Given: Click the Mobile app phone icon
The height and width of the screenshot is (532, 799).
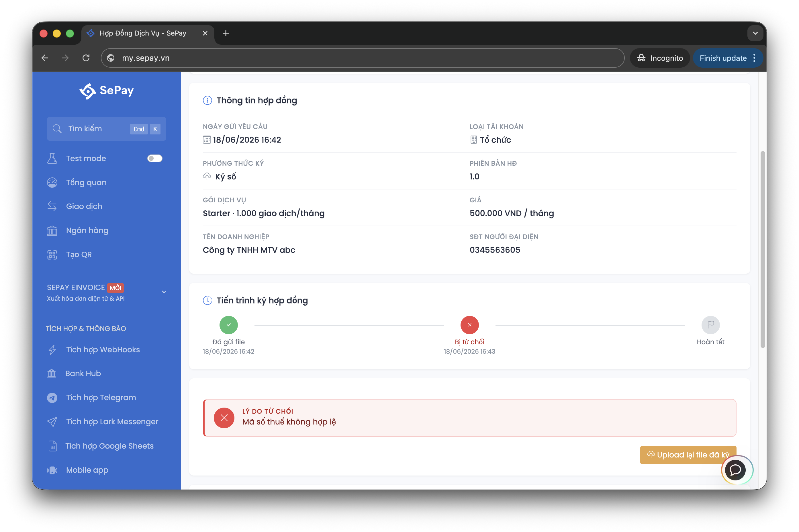Looking at the screenshot, I should tap(52, 470).
